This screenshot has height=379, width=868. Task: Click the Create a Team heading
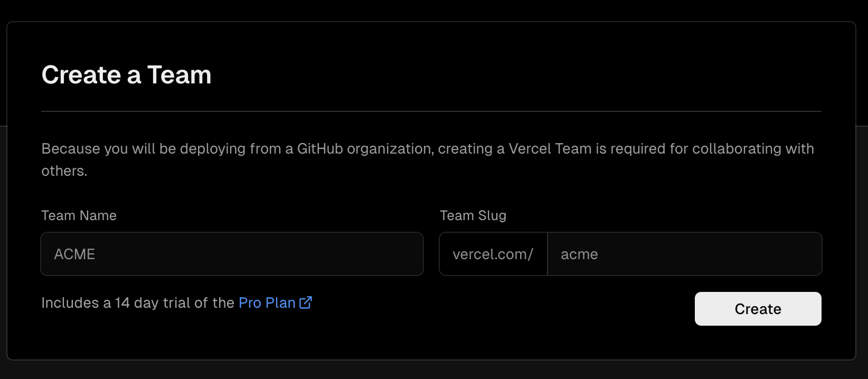point(127,74)
